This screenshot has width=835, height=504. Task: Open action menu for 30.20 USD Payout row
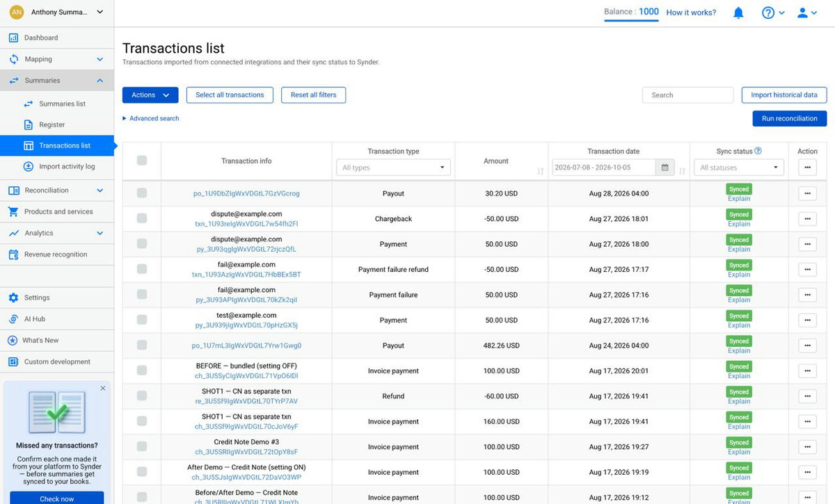click(807, 193)
